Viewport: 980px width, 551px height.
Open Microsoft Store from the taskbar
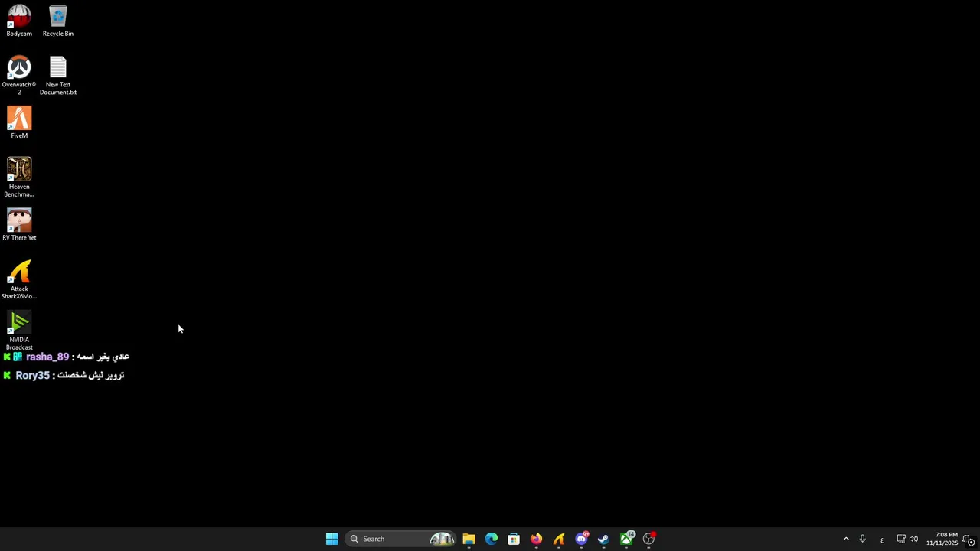tap(514, 539)
